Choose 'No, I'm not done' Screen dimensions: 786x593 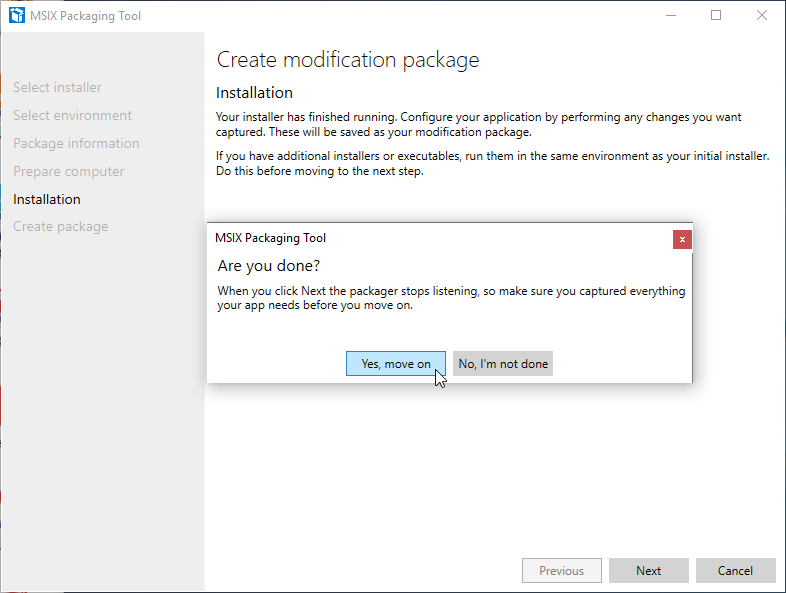click(x=503, y=364)
